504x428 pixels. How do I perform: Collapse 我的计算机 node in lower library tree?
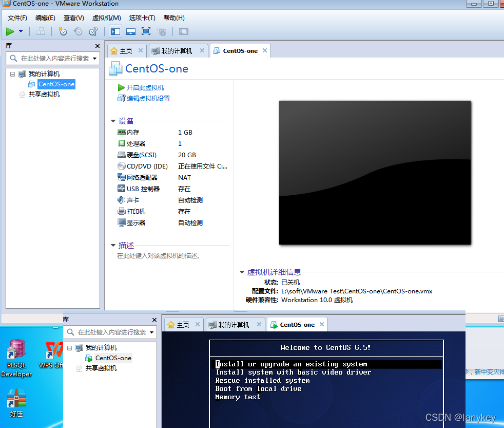coord(69,348)
